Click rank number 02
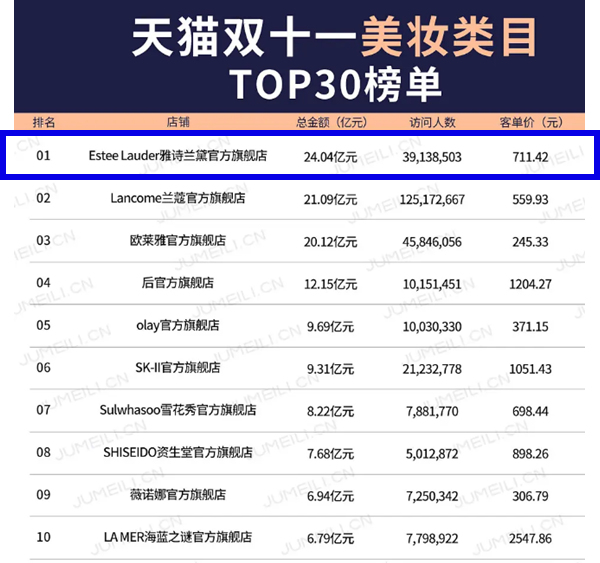The height and width of the screenshot is (563, 600). click(x=43, y=198)
